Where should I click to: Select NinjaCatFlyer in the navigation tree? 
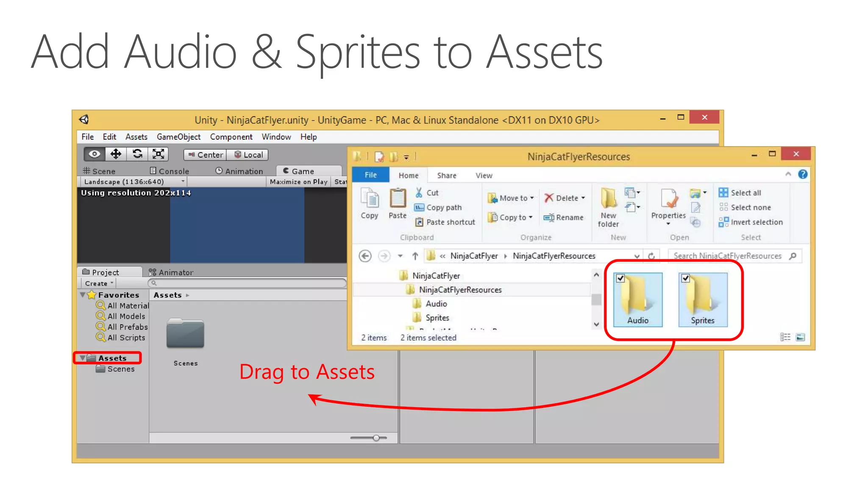tap(430, 276)
